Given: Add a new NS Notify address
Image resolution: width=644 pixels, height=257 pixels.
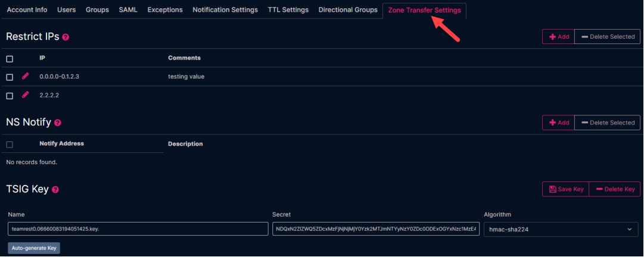Looking at the screenshot, I should [559, 123].
